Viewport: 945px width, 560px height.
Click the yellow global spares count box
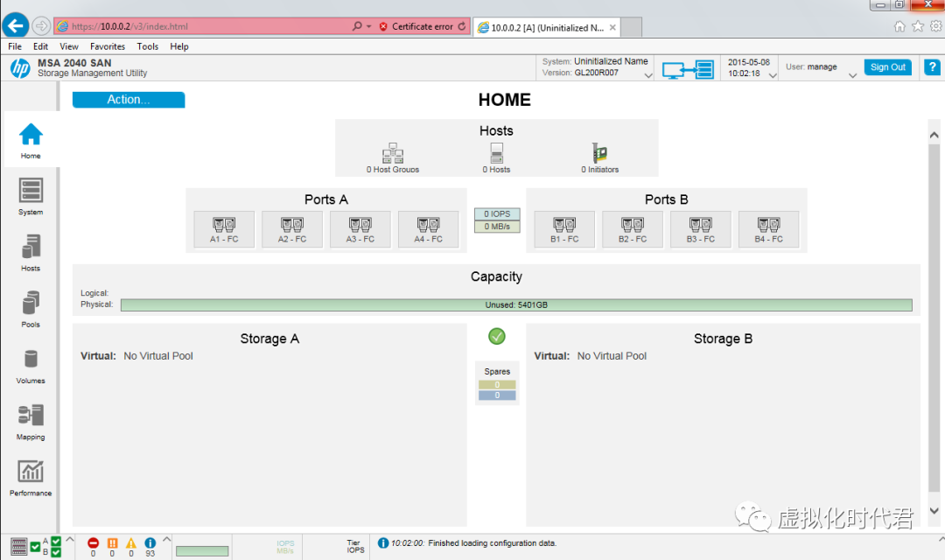pyautogui.click(x=497, y=385)
